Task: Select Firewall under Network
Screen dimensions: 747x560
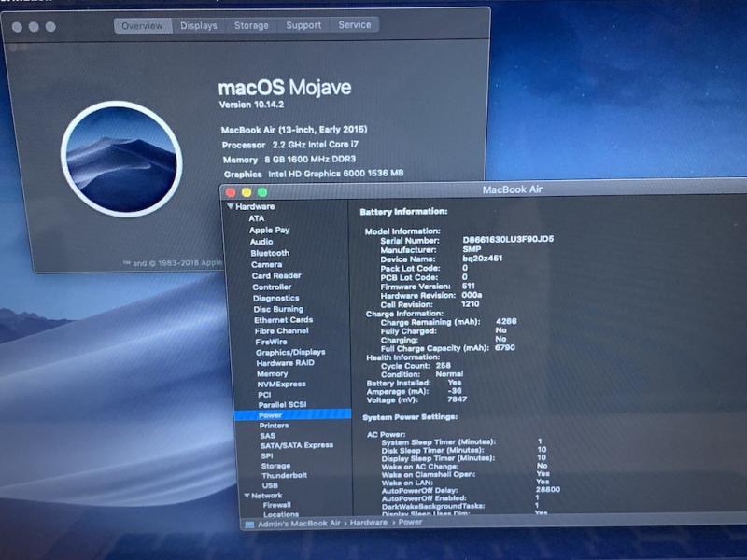Action: click(276, 505)
